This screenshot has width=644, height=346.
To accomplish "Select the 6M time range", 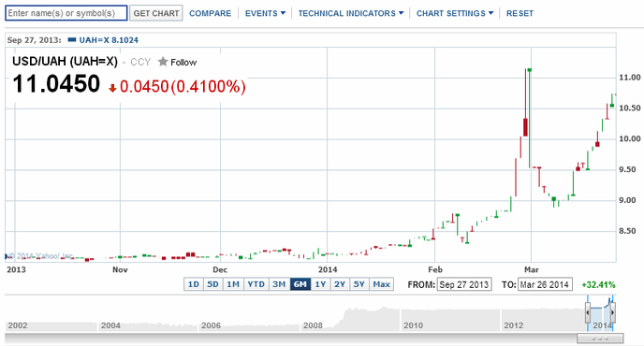I will tap(300, 284).
